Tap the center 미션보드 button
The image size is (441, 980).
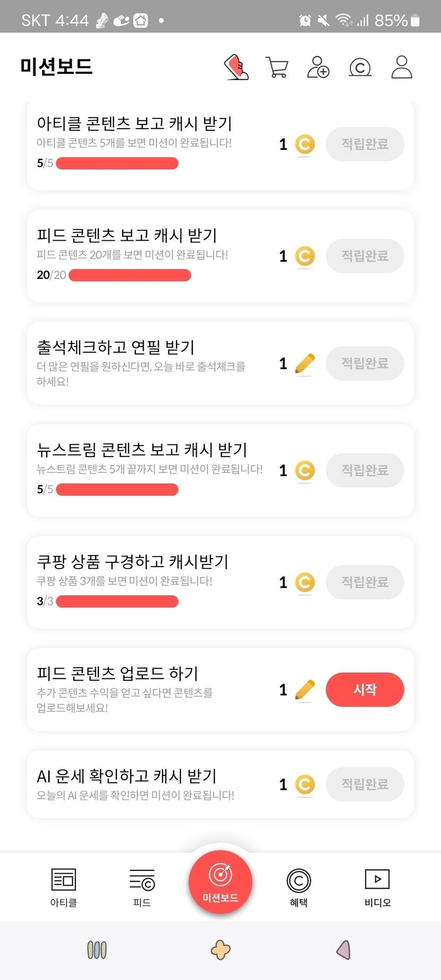pyautogui.click(x=220, y=882)
